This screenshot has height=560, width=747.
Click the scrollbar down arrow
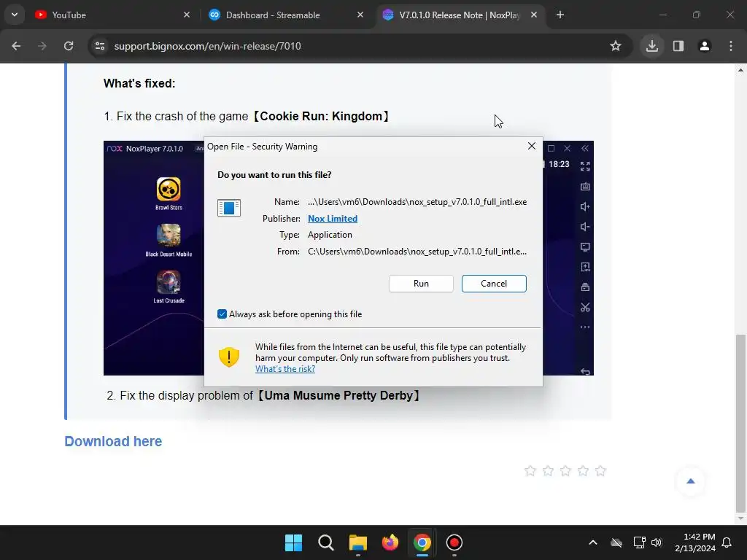pyautogui.click(x=740, y=518)
